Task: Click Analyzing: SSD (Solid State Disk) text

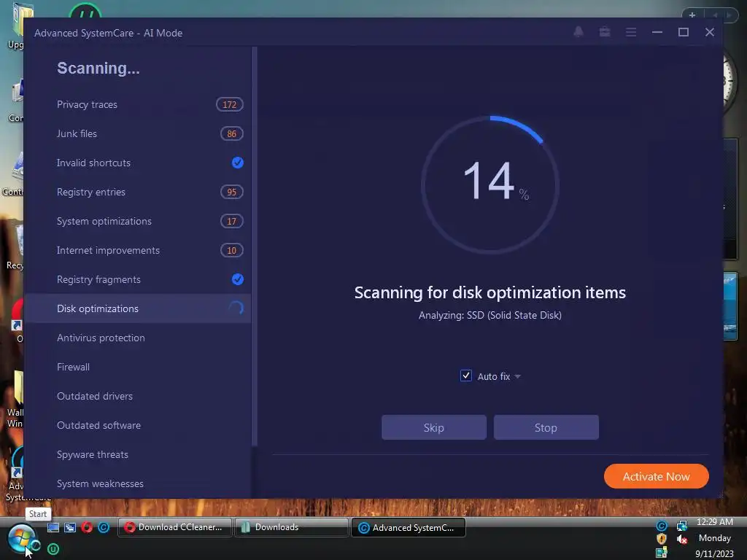Action: pos(489,315)
